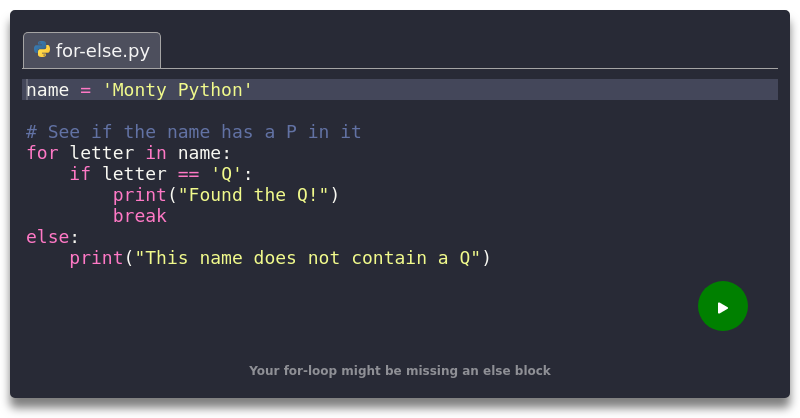Run the code with the green play button
The width and height of the screenshot is (800, 418).
point(722,306)
